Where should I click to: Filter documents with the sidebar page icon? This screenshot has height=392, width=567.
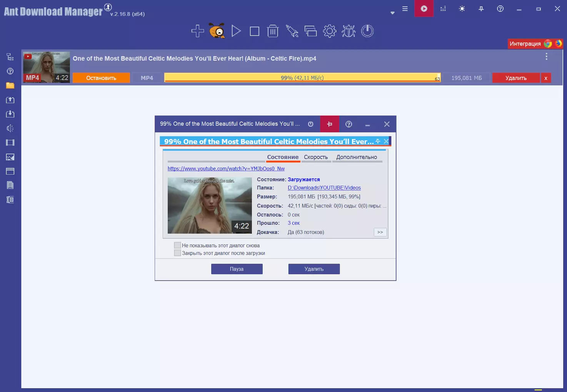click(x=10, y=185)
